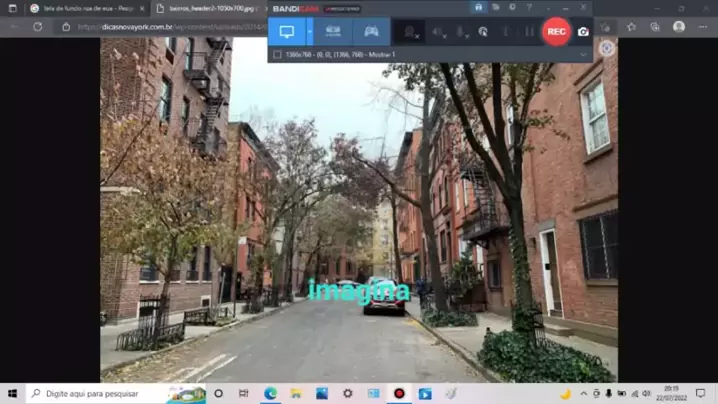Switch to game recording mode
Image resolution: width=718 pixels, height=404 pixels.
[x=371, y=31]
